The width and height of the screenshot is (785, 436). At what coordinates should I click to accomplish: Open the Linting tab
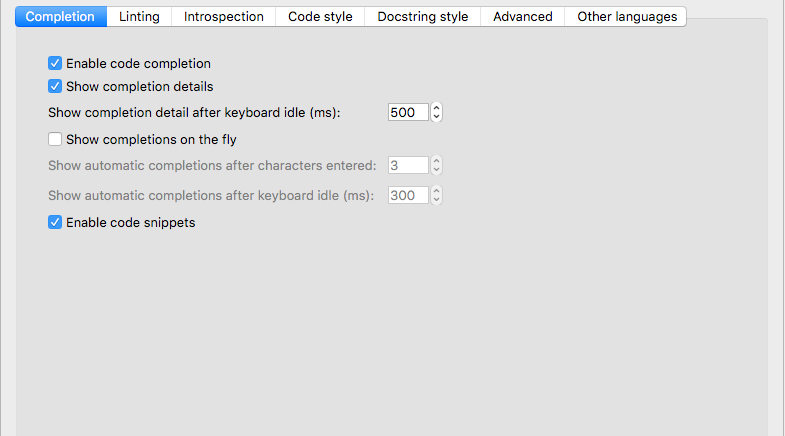(x=139, y=17)
